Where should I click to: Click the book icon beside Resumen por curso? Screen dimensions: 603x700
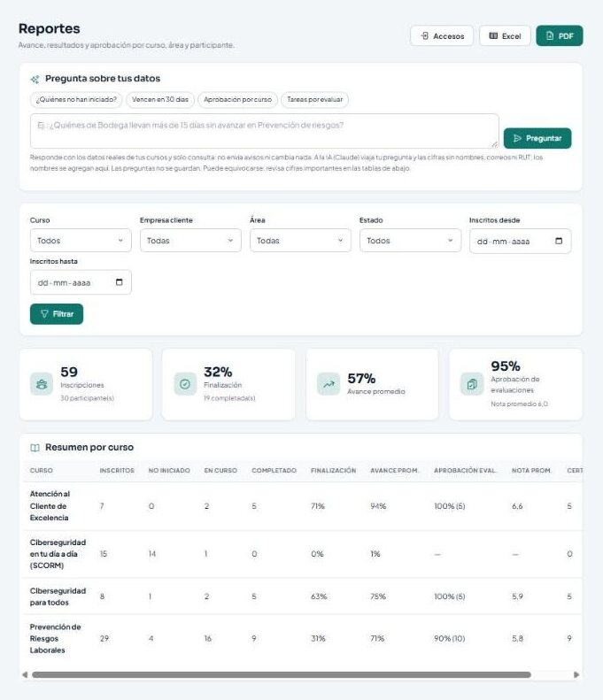(x=35, y=448)
